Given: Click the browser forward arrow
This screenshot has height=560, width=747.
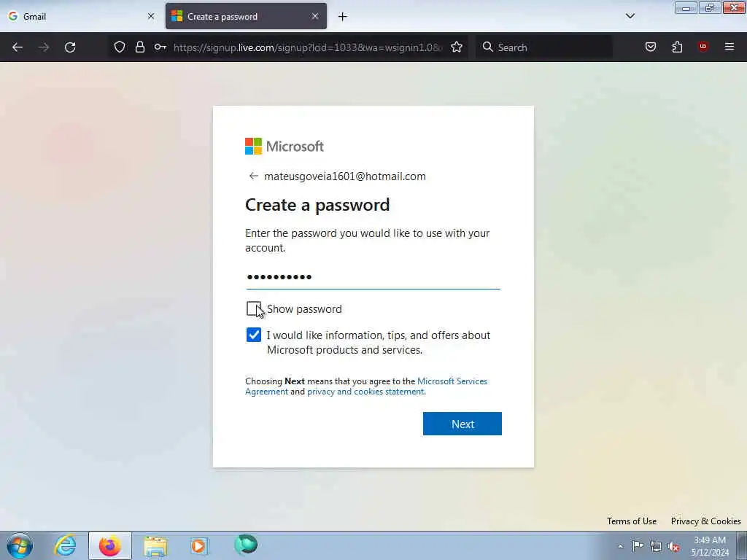Looking at the screenshot, I should [43, 47].
